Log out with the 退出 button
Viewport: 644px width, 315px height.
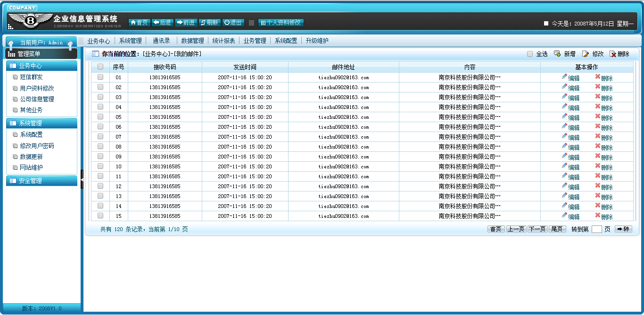pyautogui.click(x=233, y=22)
